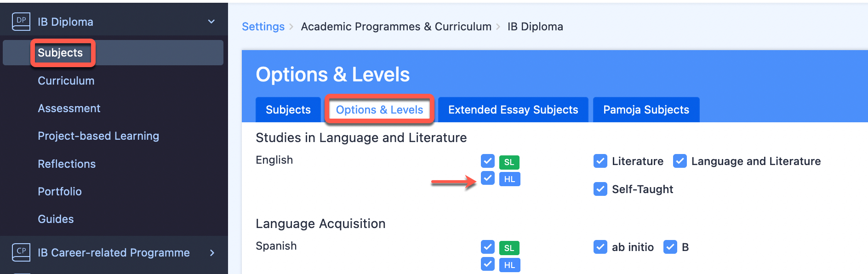The width and height of the screenshot is (868, 274).
Task: Open the Pamoja Subjects tab
Action: pos(646,109)
